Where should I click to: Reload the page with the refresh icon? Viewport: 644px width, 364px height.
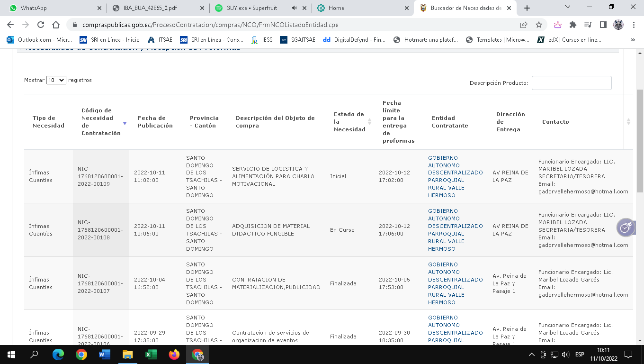click(x=41, y=25)
